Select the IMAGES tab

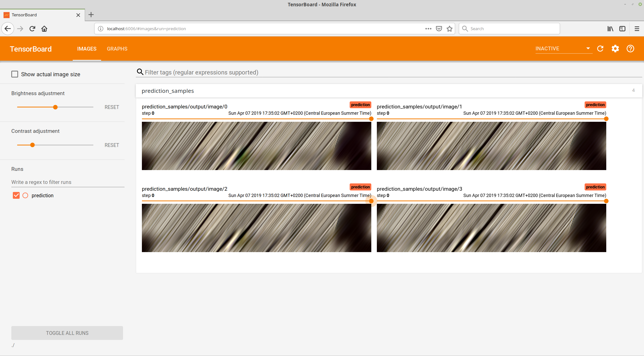coord(87,49)
